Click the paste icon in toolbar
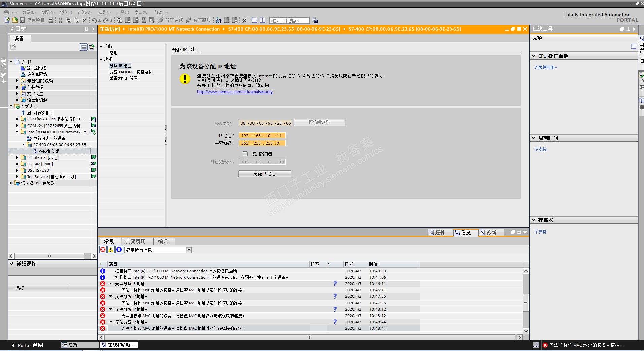 click(x=76, y=20)
